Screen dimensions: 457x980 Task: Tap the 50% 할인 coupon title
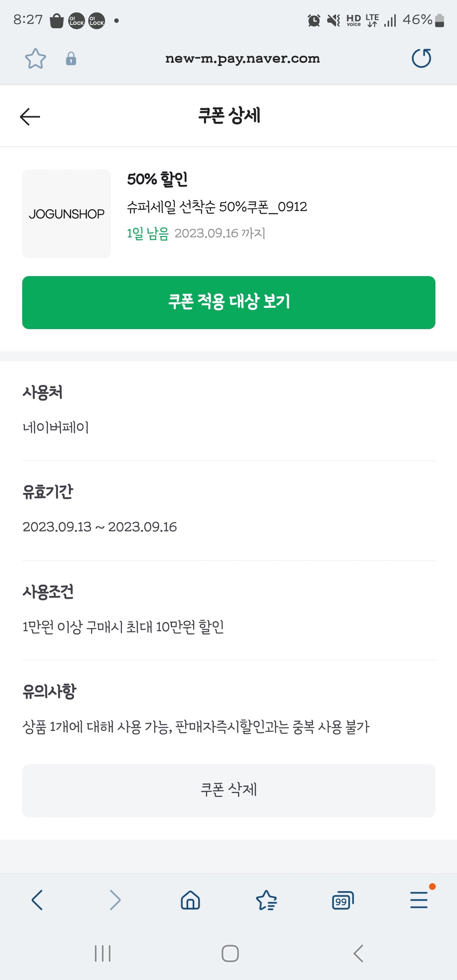coord(157,179)
